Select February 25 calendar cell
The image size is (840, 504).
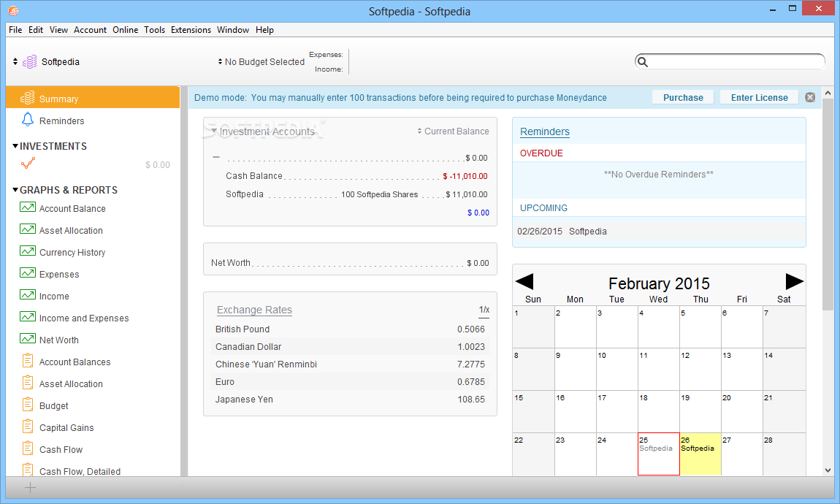658,454
